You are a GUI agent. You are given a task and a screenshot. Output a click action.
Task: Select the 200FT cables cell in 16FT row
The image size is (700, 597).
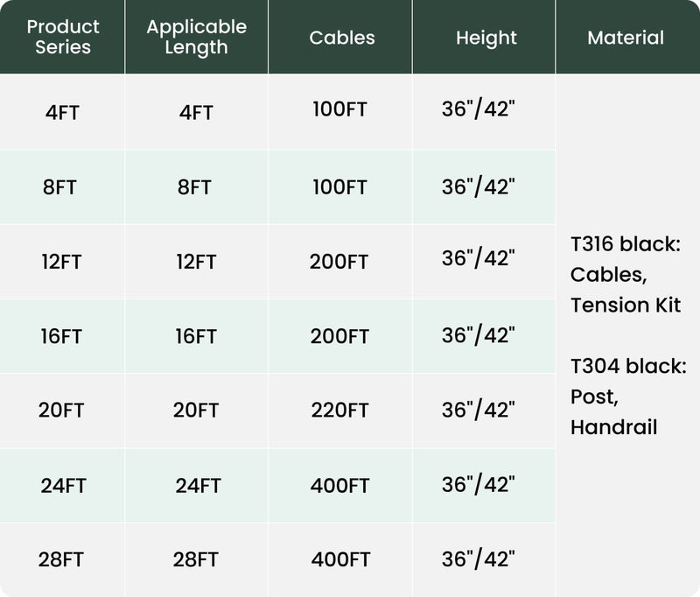click(339, 336)
